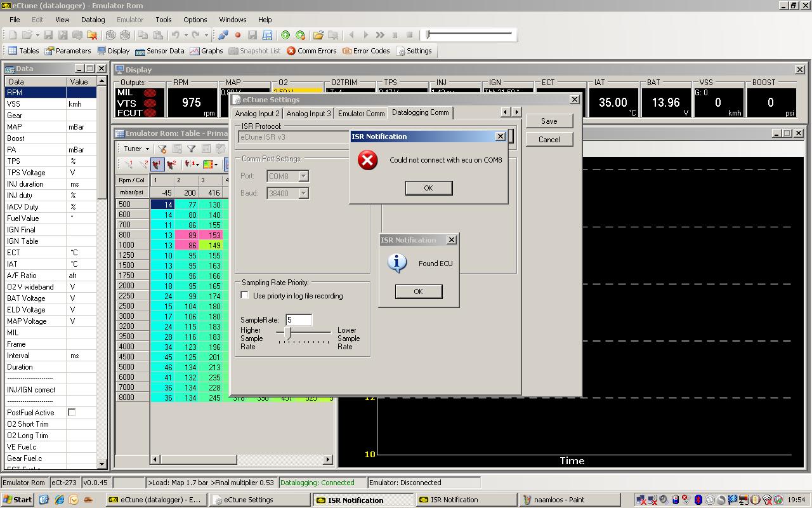Open the View menu
The height and width of the screenshot is (508, 812).
coord(62,20)
